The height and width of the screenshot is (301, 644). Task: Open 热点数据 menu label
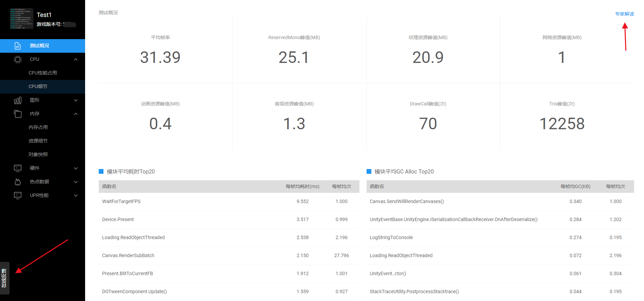click(39, 182)
